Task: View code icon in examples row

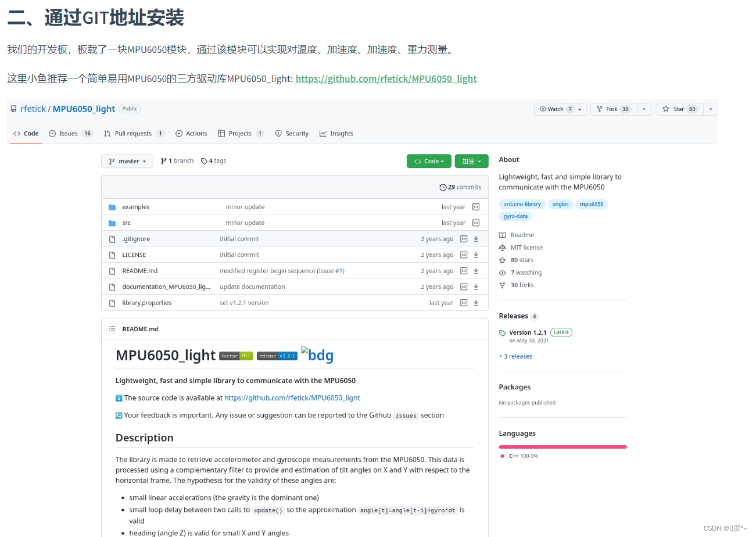Action: pos(476,207)
